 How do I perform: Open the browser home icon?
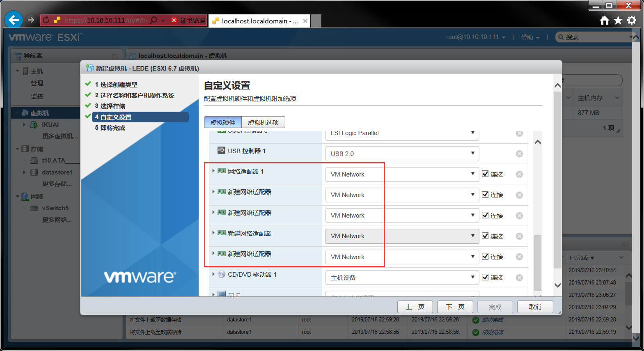pyautogui.click(x=604, y=21)
